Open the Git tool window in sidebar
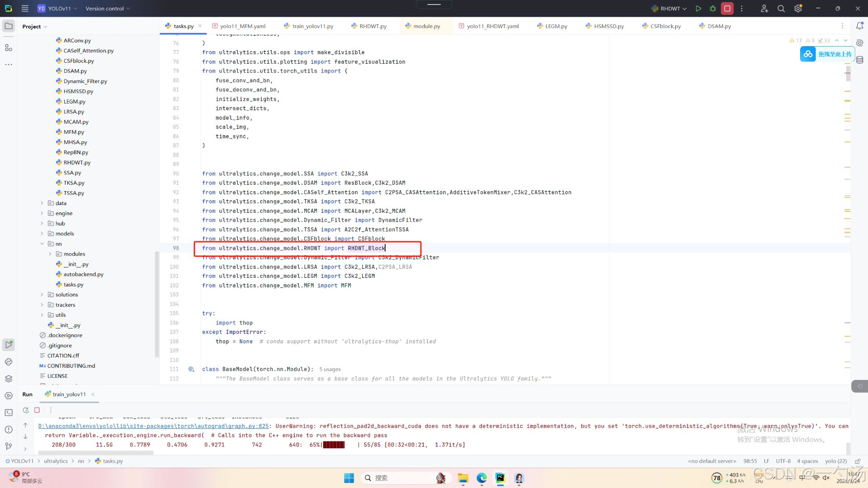The width and height of the screenshot is (868, 488). tap(9, 446)
